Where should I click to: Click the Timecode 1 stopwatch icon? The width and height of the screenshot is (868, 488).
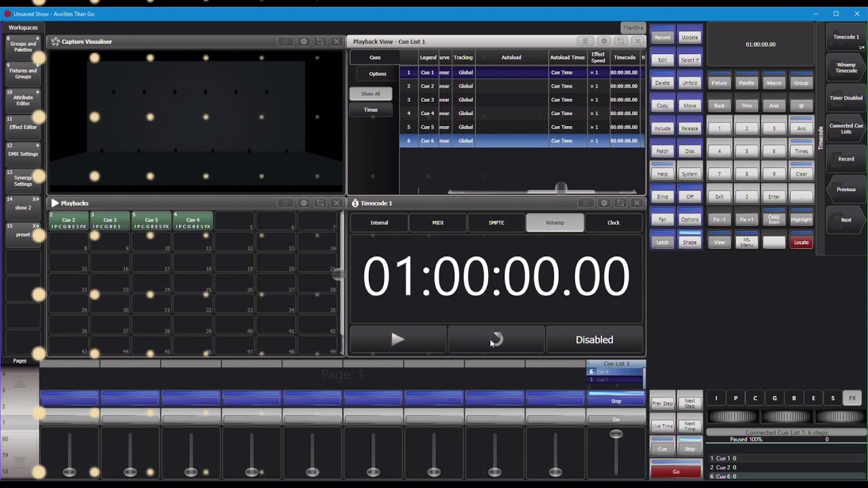pyautogui.click(x=355, y=203)
